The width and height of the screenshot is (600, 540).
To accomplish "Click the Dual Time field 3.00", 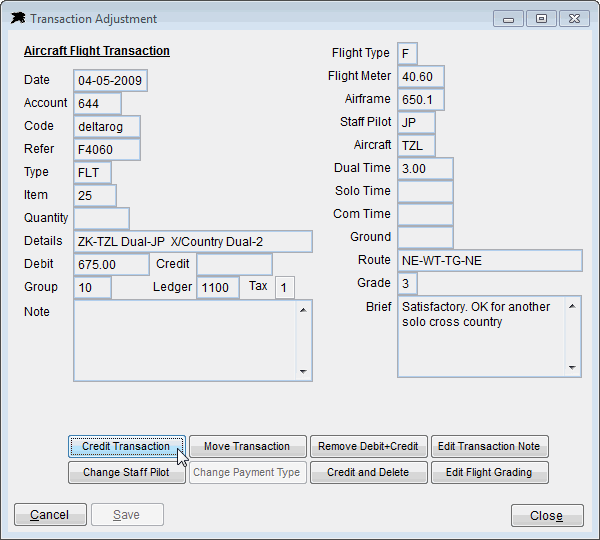I will tap(426, 168).
